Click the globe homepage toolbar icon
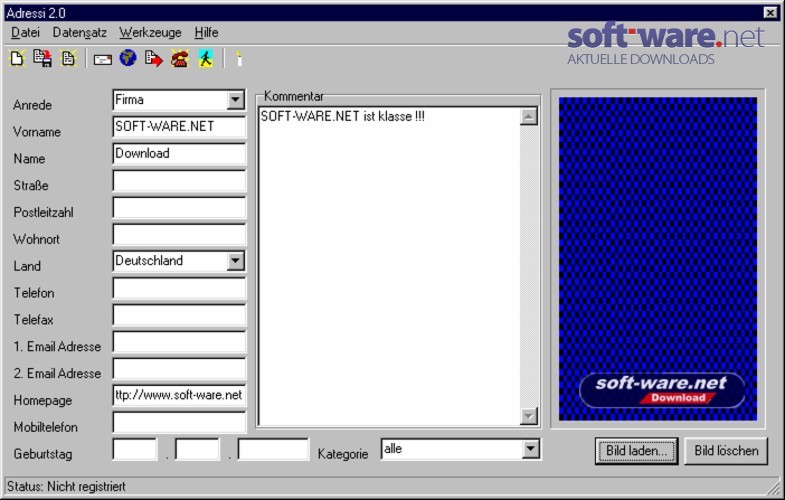Screen dimensions: 785x500 coord(128,58)
